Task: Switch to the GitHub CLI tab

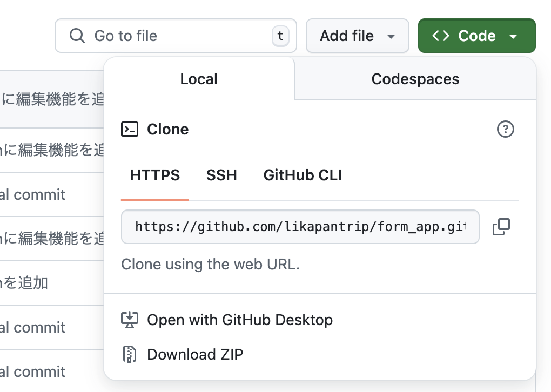Action: (302, 175)
